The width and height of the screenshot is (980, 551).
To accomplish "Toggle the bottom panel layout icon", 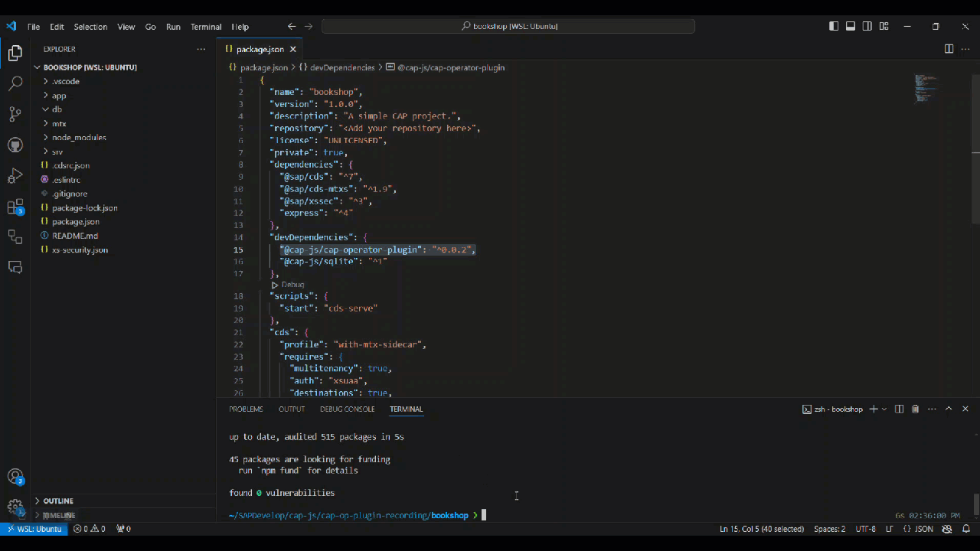I will point(851,26).
